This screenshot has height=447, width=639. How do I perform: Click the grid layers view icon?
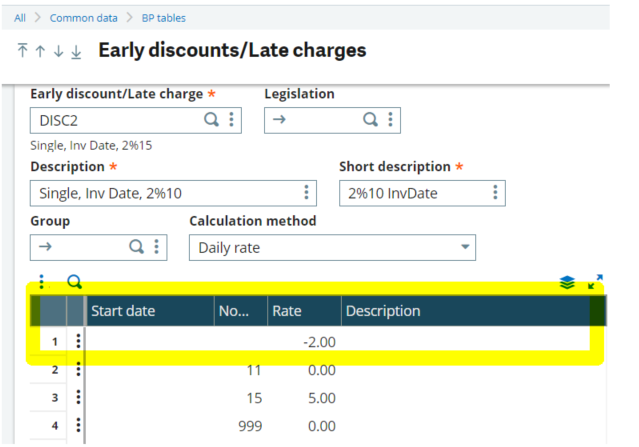(567, 283)
